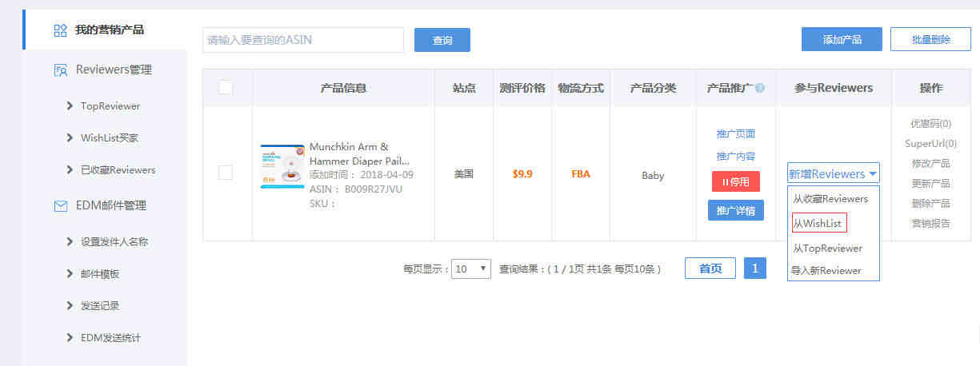The image size is (980, 366).
Task: Open the 每页显示 page size dropdown
Action: tap(471, 269)
